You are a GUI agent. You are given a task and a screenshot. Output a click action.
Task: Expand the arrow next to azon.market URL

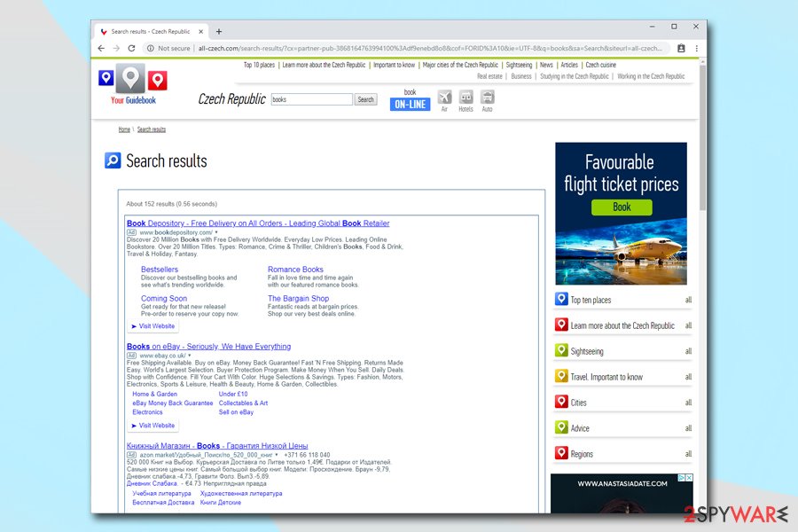[x=277, y=455]
